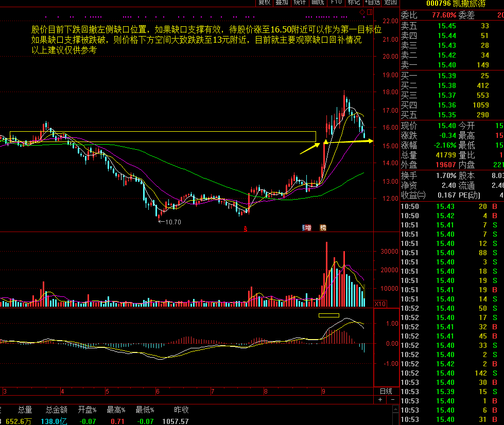504x425 pixels.
Task: Click the red split-window icon
Action: tap(370, 12)
